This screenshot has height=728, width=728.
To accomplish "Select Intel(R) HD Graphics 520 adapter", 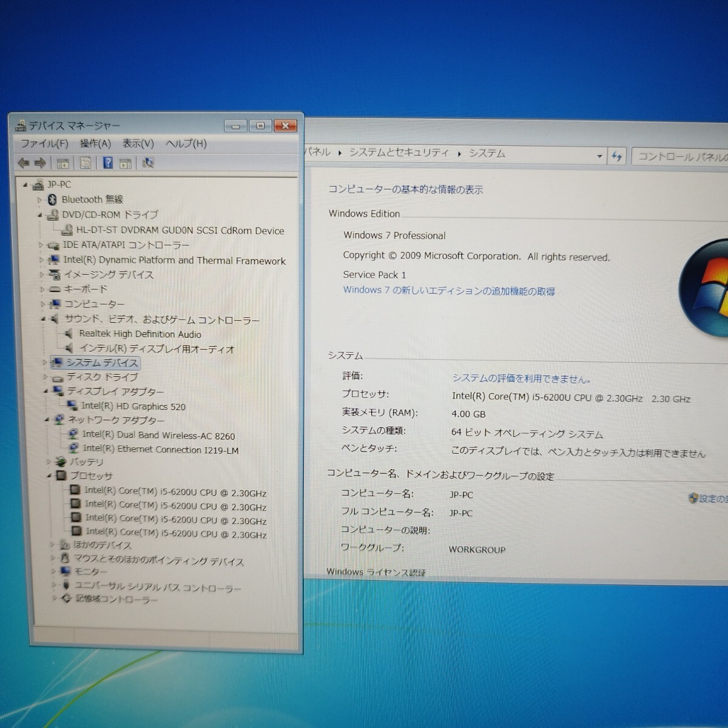I will coord(133,406).
